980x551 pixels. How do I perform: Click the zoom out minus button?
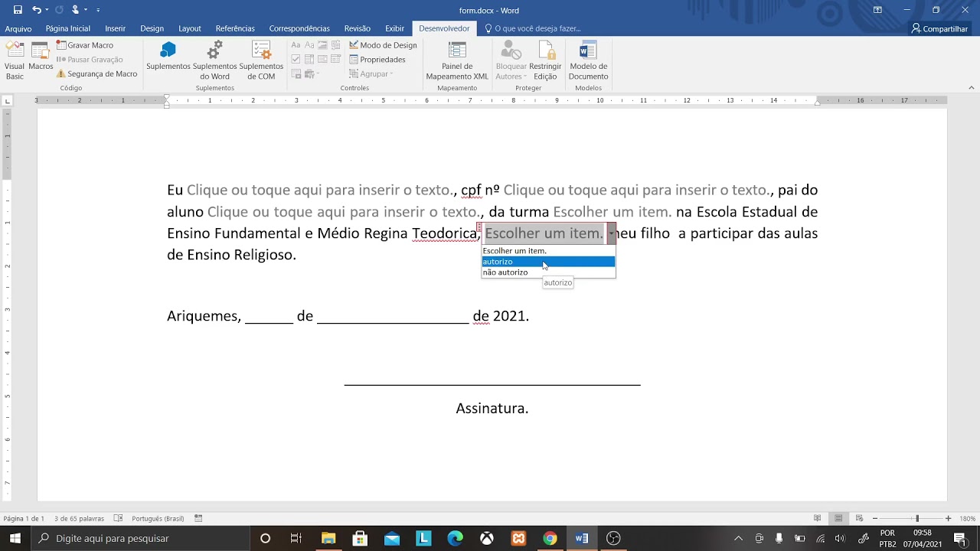coord(875,518)
